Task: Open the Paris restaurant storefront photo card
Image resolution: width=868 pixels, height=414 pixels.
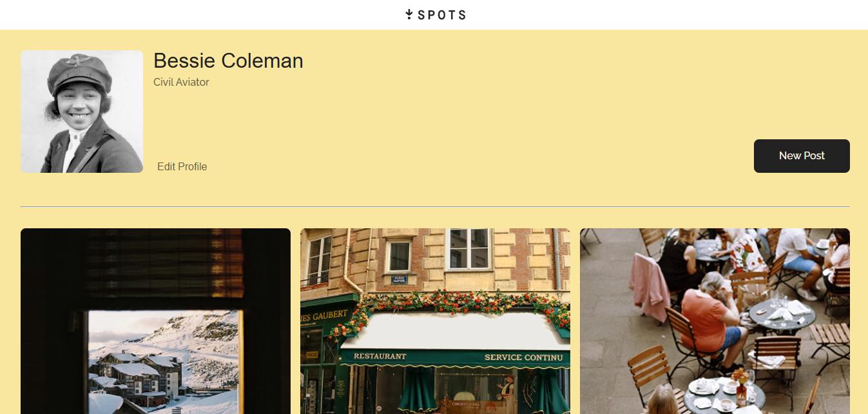Action: (435, 321)
